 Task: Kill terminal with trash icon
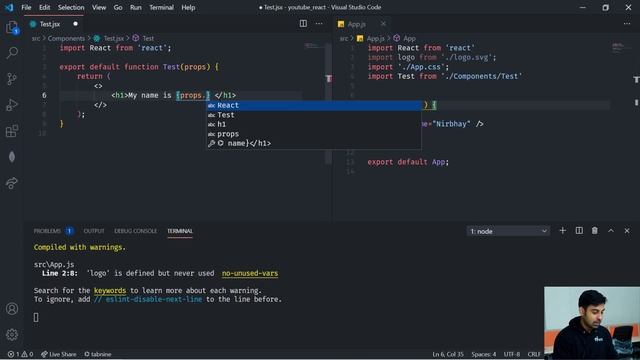595,231
